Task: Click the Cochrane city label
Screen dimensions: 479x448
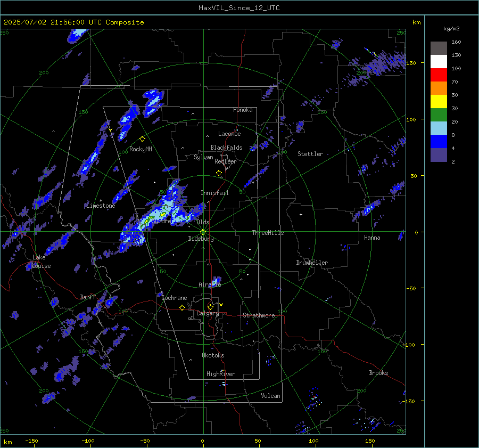Action: (x=174, y=298)
